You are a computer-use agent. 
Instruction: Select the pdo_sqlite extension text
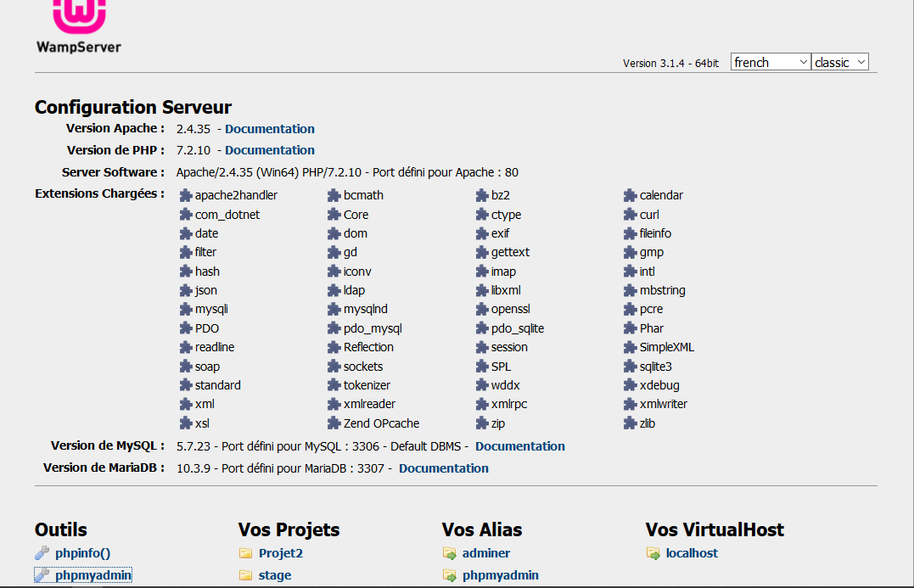[x=518, y=328]
